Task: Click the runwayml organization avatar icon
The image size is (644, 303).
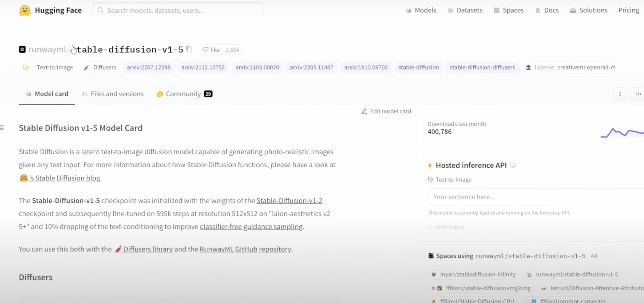Action: point(22,49)
